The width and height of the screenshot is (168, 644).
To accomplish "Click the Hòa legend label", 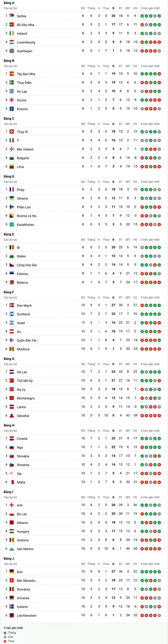I will click(10, 637).
